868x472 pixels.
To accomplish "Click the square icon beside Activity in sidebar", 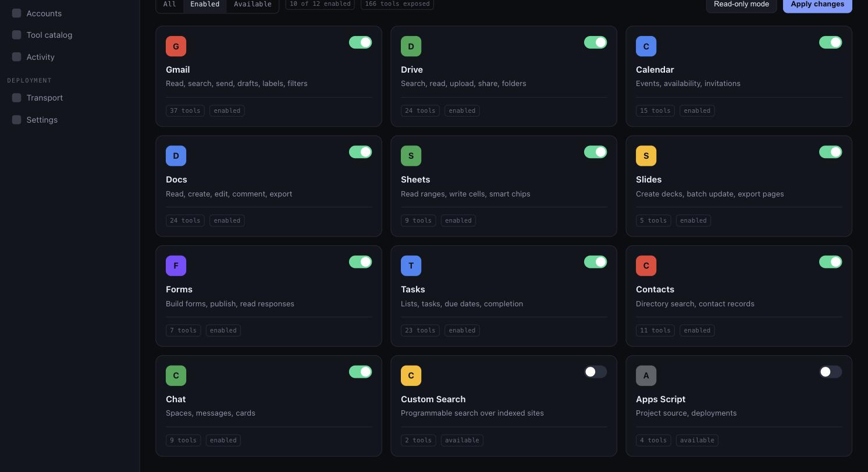I will 16,57.
